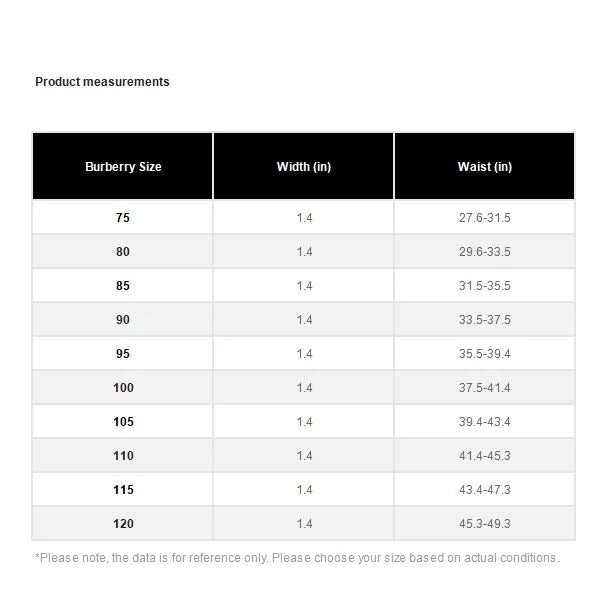The height and width of the screenshot is (608, 608).
Task: Select the size 95 row label
Action: 123,354
